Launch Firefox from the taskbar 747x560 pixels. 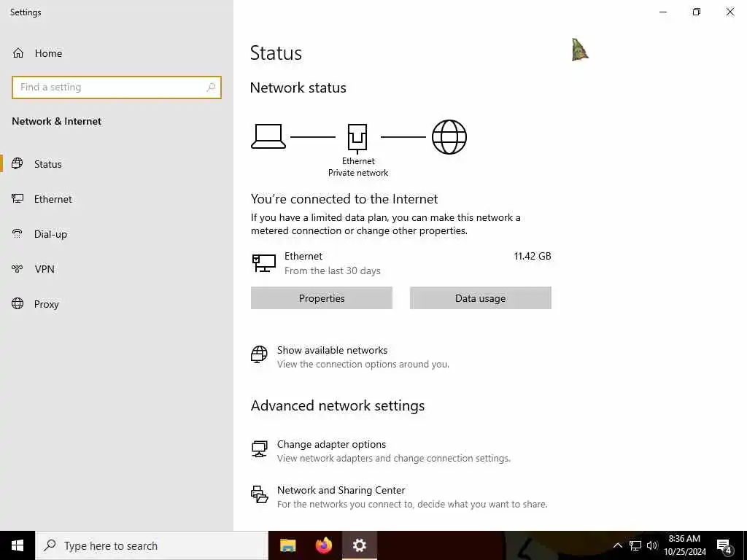click(324, 545)
